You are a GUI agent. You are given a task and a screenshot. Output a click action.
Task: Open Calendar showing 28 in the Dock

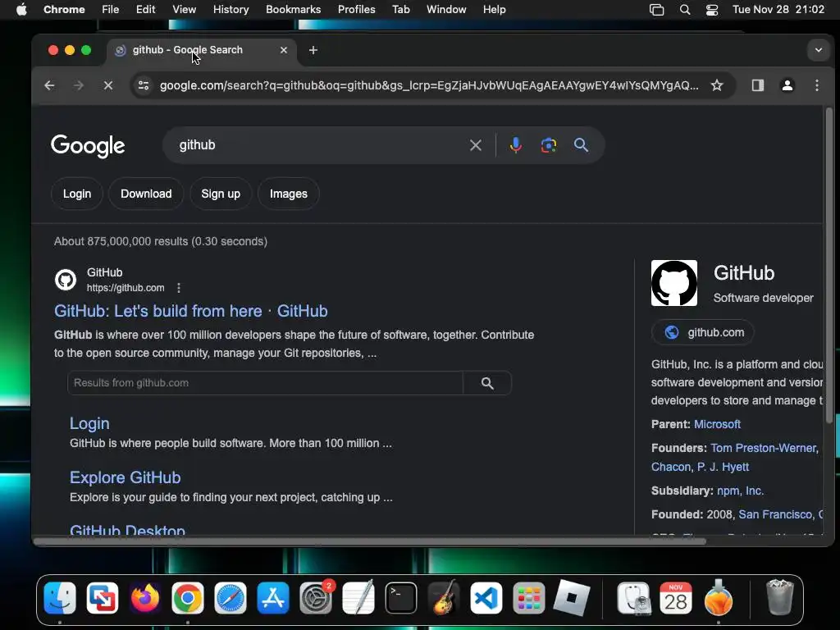[x=676, y=598]
